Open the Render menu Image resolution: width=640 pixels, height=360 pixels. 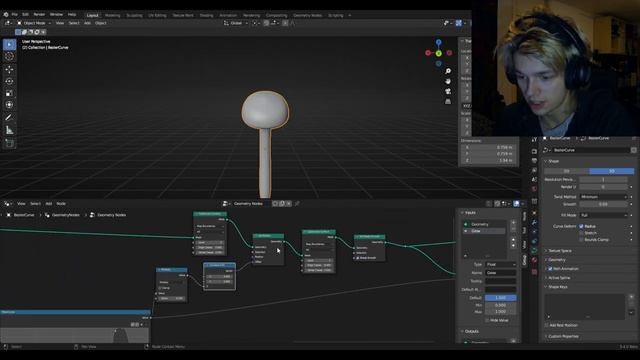coord(39,15)
